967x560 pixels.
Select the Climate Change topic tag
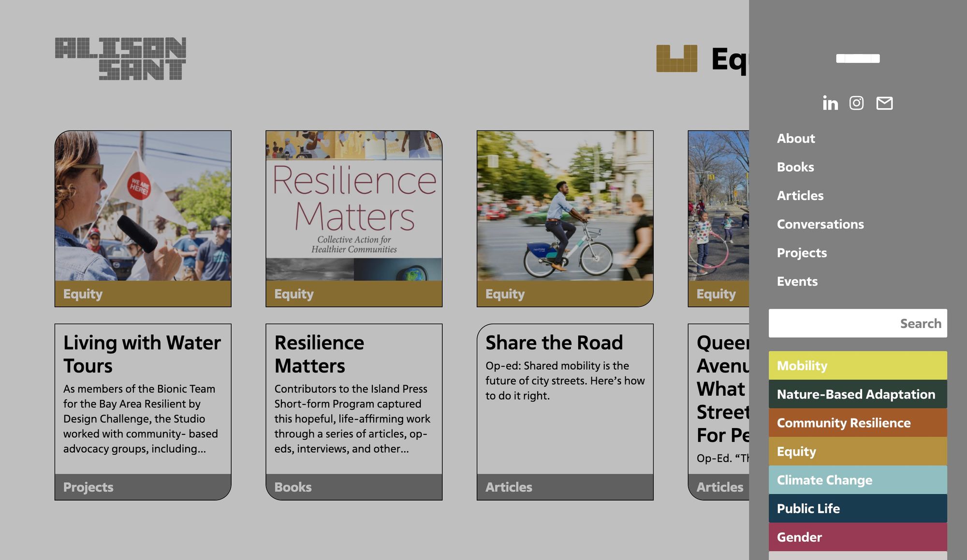[858, 480]
